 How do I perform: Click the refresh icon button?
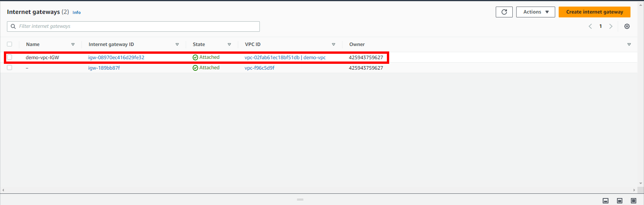point(504,12)
